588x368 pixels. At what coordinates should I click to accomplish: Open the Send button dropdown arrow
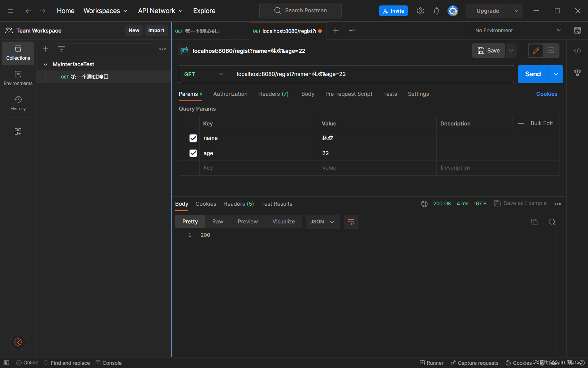556,74
